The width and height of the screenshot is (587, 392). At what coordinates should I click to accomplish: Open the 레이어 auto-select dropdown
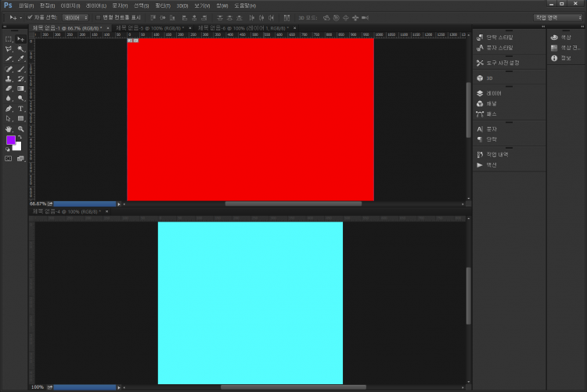click(75, 16)
